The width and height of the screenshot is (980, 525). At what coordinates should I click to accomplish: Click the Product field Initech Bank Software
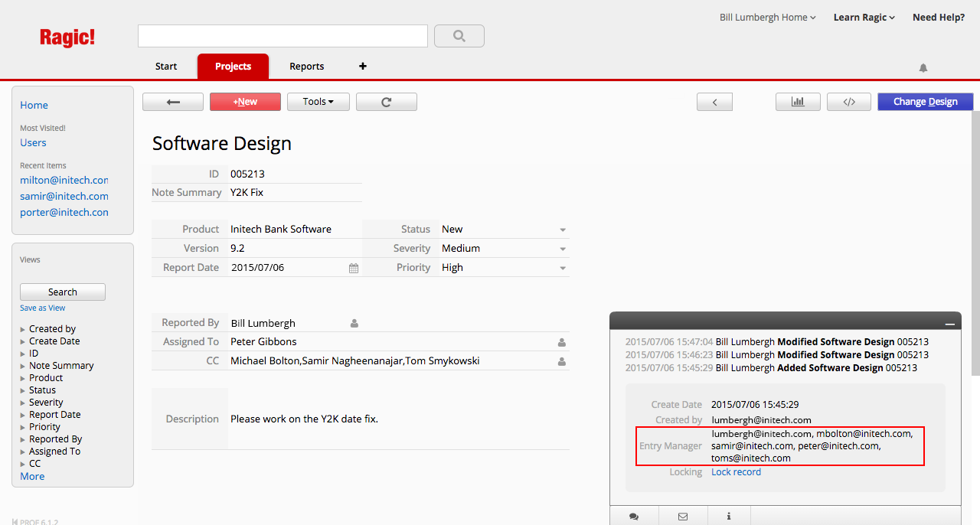coord(295,230)
